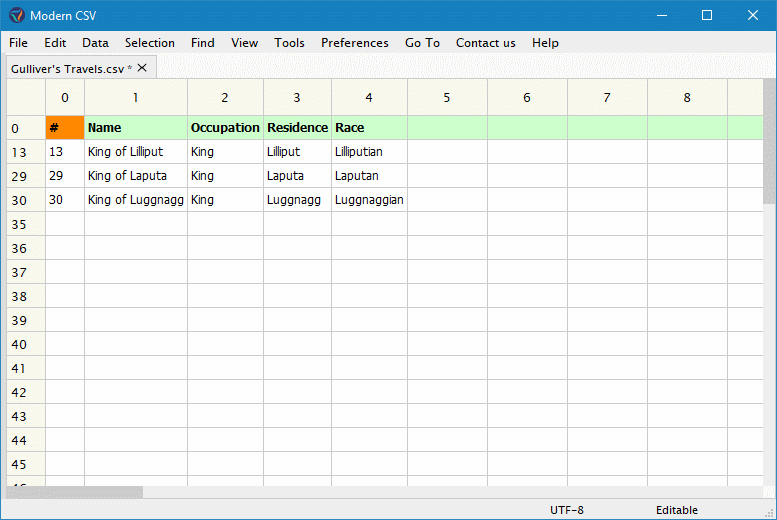The height and width of the screenshot is (520, 777).
Task: Click the 'Laputa' residence cell
Action: (297, 176)
